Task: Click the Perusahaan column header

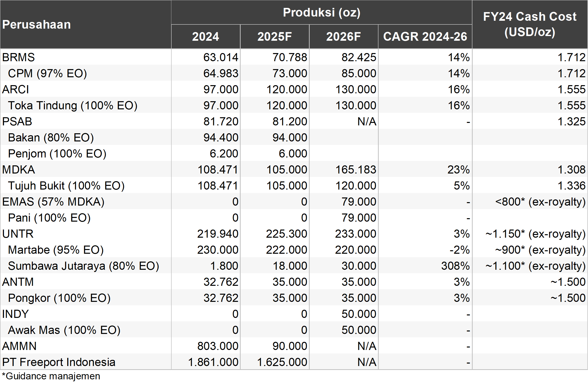Action: (x=36, y=25)
